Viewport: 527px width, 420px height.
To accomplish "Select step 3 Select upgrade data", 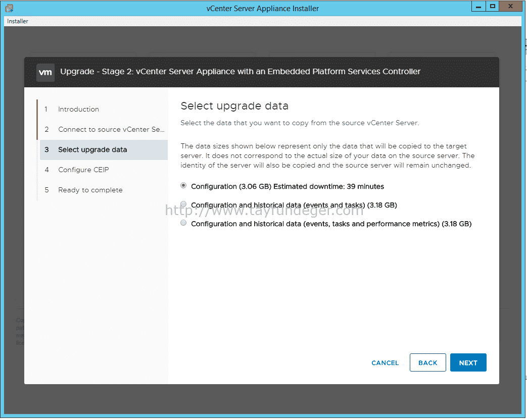I will coord(104,150).
